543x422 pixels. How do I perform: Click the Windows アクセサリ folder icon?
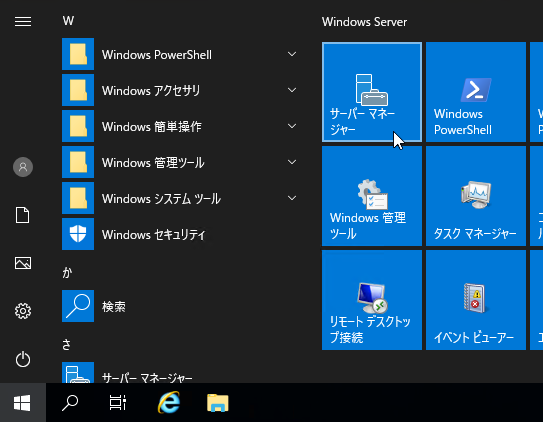pos(78,90)
